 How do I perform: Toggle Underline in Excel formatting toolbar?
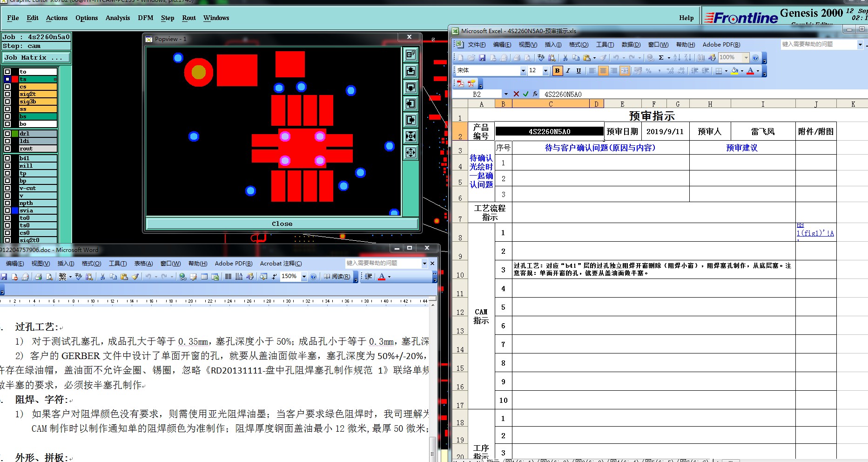pyautogui.click(x=579, y=71)
